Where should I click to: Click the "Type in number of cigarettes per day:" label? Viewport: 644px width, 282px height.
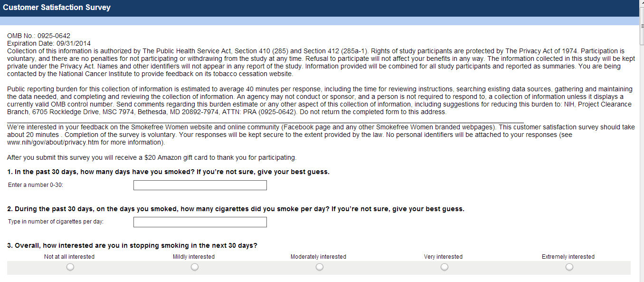click(x=56, y=222)
